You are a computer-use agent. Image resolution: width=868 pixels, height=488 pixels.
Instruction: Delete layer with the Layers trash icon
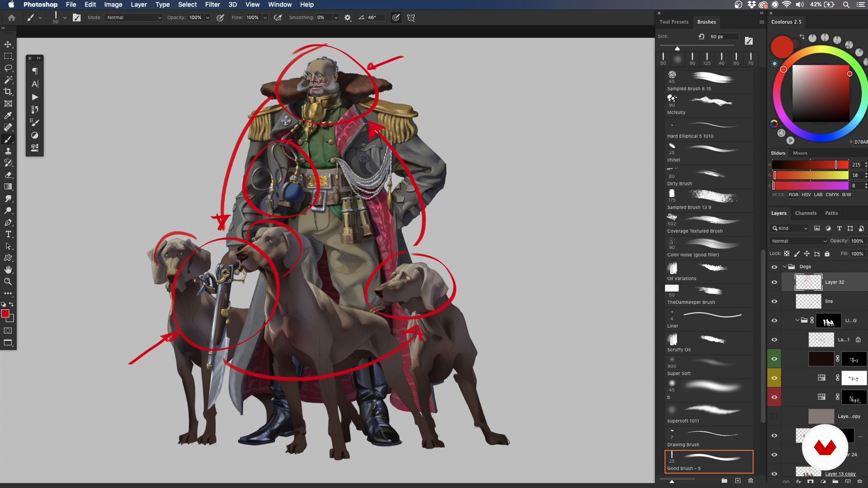click(x=860, y=482)
